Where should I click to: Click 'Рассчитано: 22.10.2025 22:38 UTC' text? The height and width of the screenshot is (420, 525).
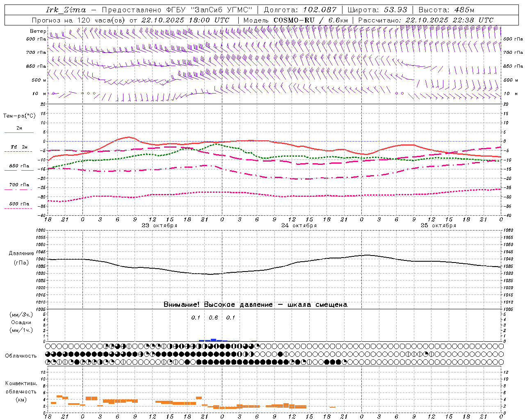click(x=426, y=20)
